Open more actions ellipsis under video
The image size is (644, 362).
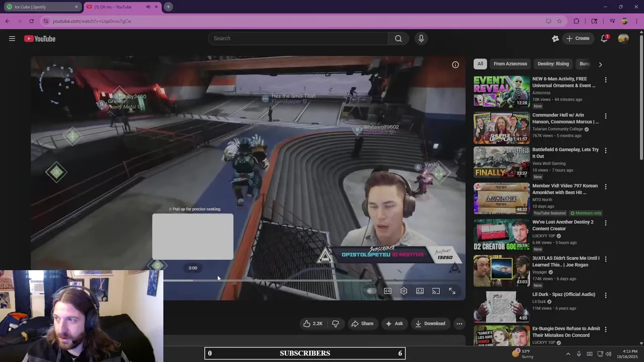459,324
